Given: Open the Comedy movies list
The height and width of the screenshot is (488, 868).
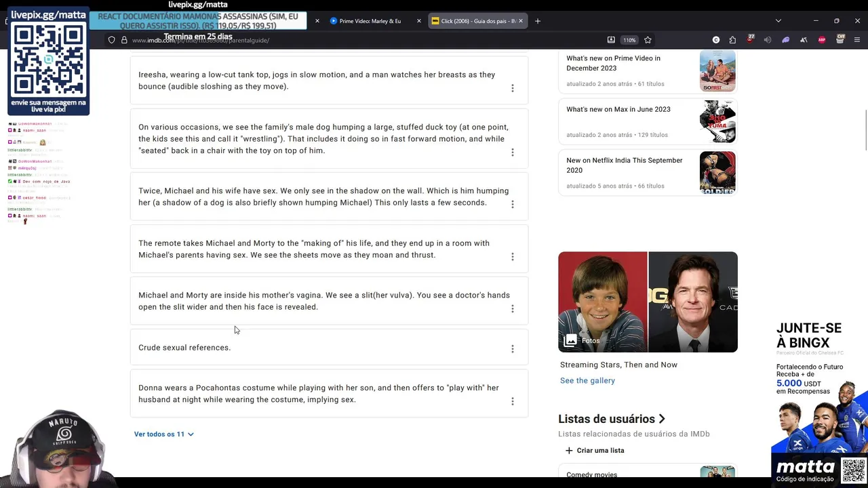Looking at the screenshot, I should pyautogui.click(x=592, y=474).
